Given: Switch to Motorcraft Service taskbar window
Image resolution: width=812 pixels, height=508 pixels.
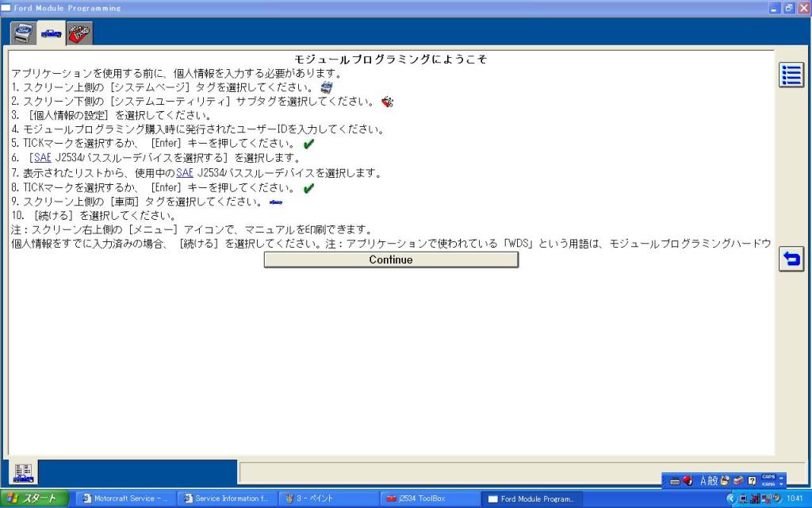Looking at the screenshot, I should tap(126, 498).
